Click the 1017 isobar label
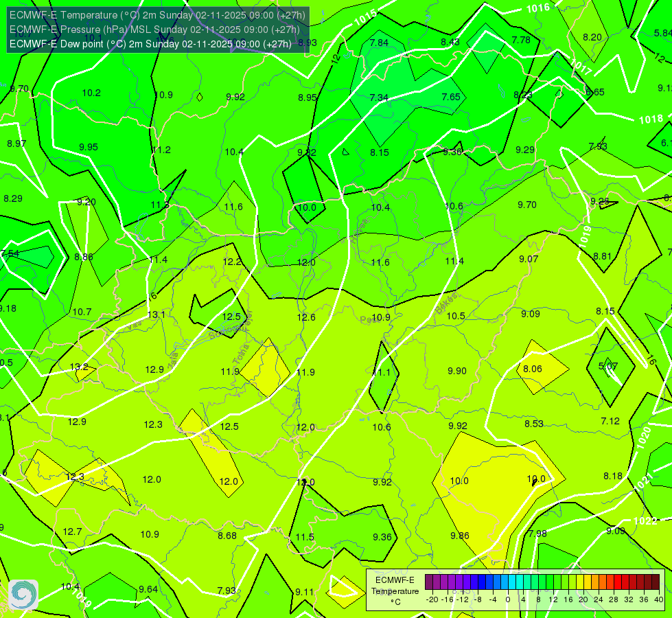 [x=581, y=67]
